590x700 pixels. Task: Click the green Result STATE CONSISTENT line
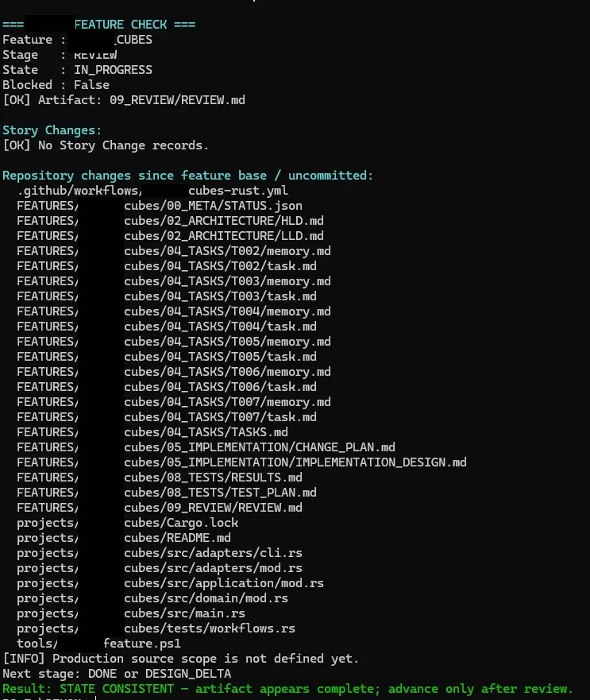(287, 689)
